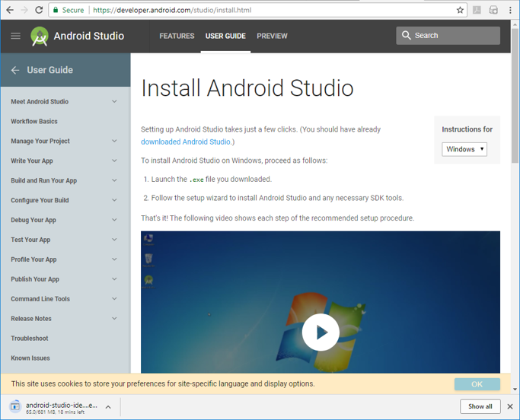Expand Meet Android Studio section
520x420 pixels.
point(114,101)
